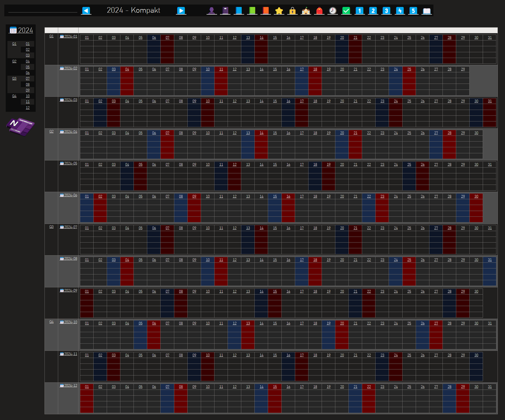Open the 2024-08 month link
Viewport: 505px width, 420px height.
pyautogui.click(x=71, y=259)
